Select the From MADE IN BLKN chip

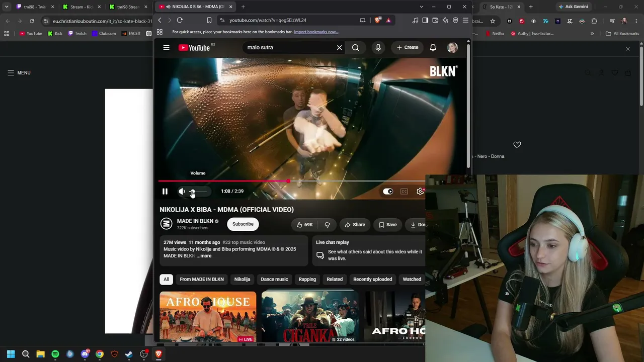point(202,280)
